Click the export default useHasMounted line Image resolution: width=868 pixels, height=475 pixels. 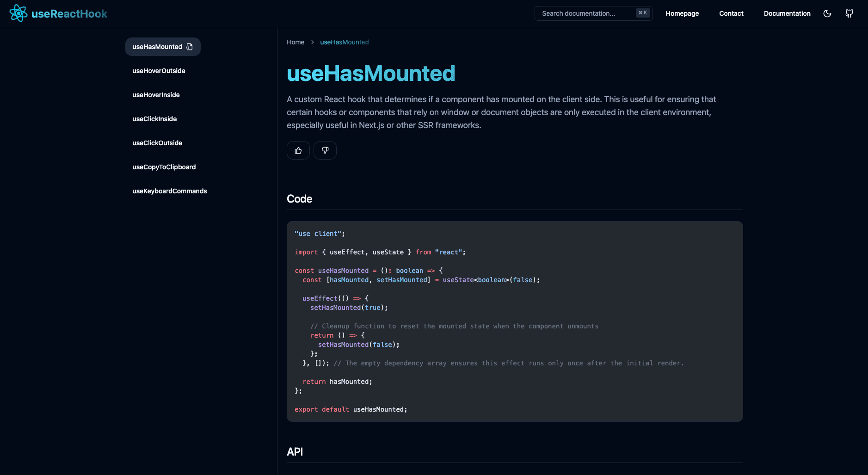[351, 409]
